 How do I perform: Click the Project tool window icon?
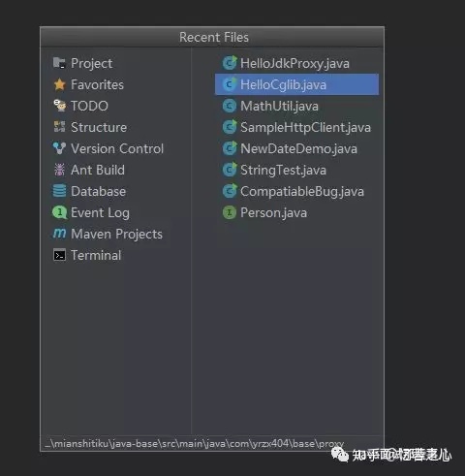point(59,63)
